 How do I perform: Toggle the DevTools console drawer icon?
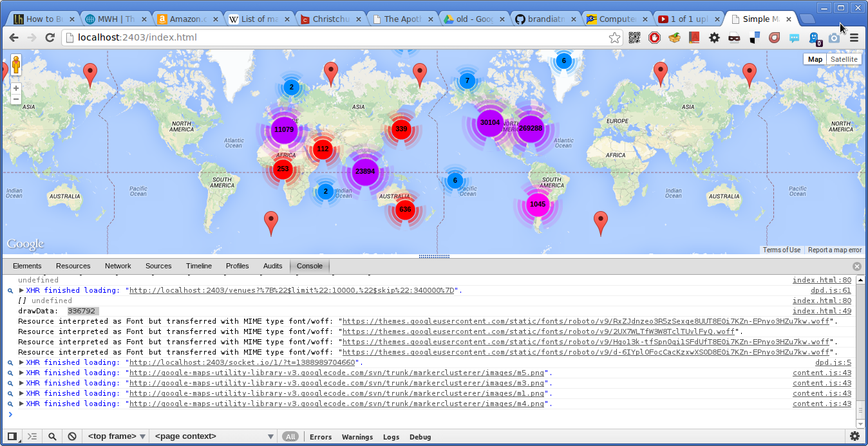pyautogui.click(x=32, y=436)
